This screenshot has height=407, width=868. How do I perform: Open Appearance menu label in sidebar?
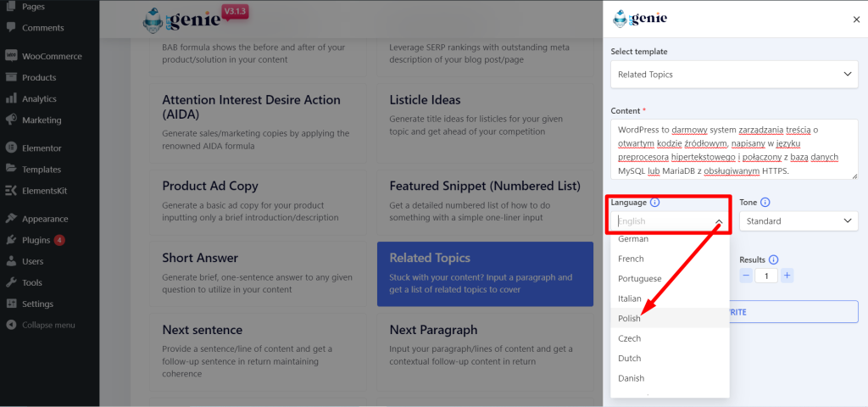[x=46, y=220]
